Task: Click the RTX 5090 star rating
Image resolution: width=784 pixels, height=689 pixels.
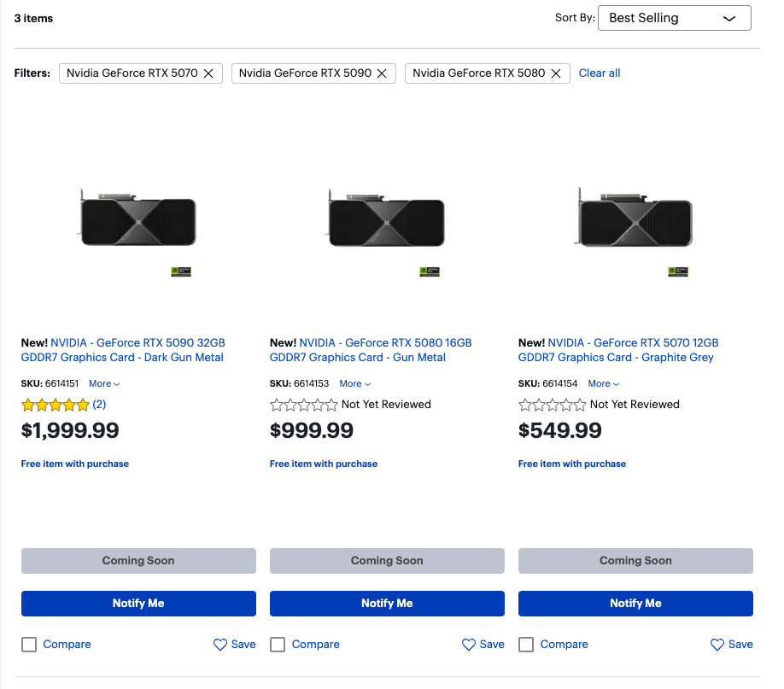Action: (x=56, y=405)
